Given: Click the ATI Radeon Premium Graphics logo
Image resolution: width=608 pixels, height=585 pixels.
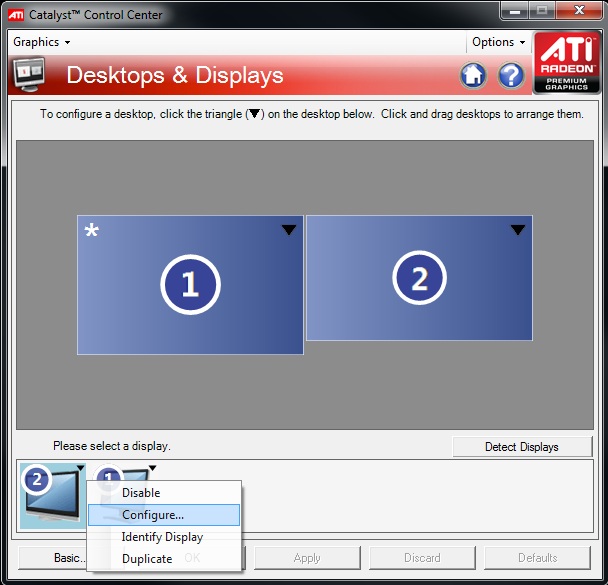Looking at the screenshot, I should (567, 63).
